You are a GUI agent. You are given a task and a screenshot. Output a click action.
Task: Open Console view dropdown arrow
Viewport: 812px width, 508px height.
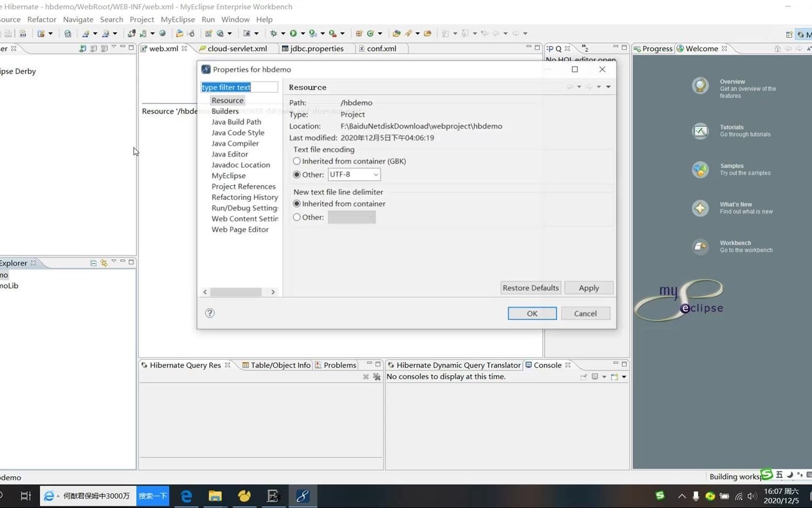[624, 377]
